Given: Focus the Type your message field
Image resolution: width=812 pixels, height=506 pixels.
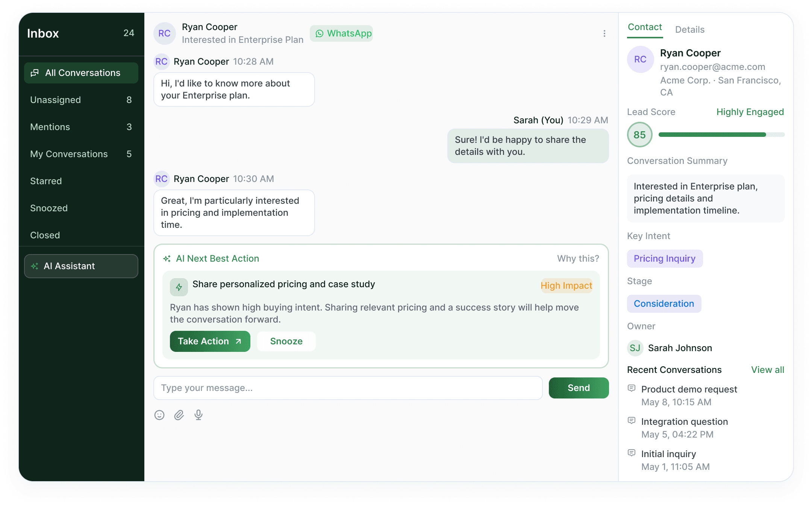Looking at the screenshot, I should (348, 388).
